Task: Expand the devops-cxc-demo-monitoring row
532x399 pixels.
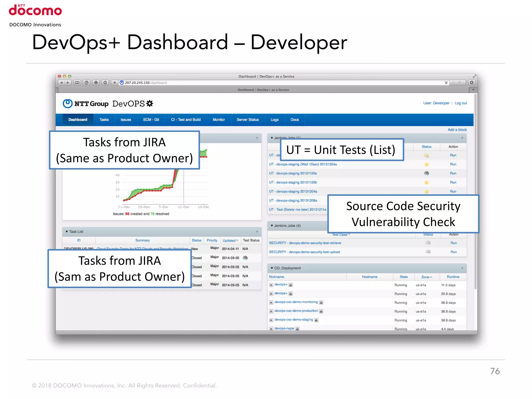Action: tap(271, 302)
